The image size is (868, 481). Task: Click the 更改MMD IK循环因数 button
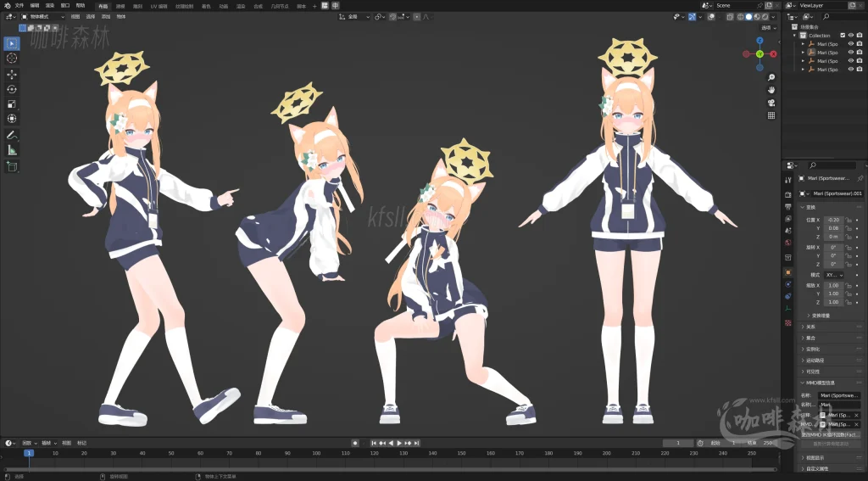tap(831, 435)
